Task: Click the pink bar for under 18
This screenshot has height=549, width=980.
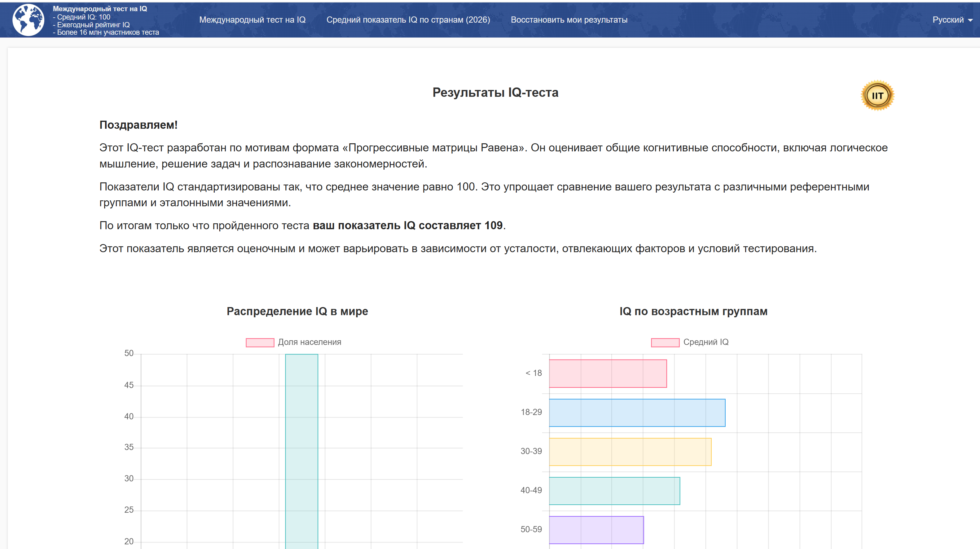Action: pos(608,373)
